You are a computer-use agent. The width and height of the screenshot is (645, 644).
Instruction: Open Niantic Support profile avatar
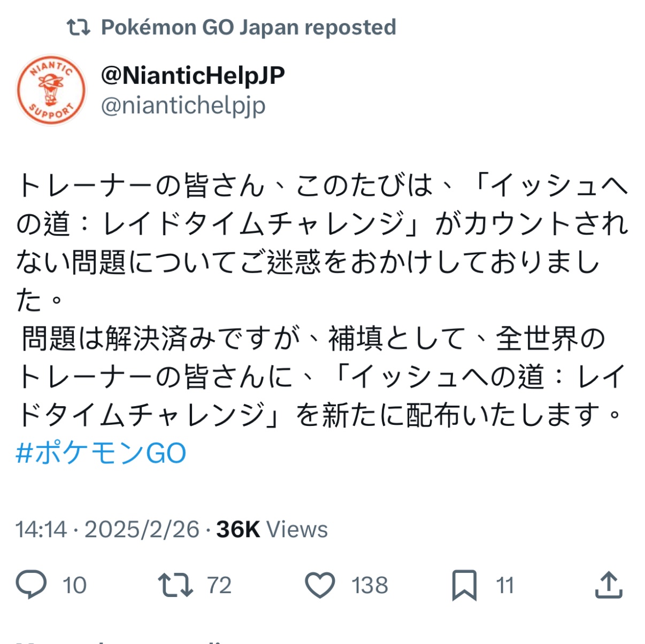[x=51, y=90]
